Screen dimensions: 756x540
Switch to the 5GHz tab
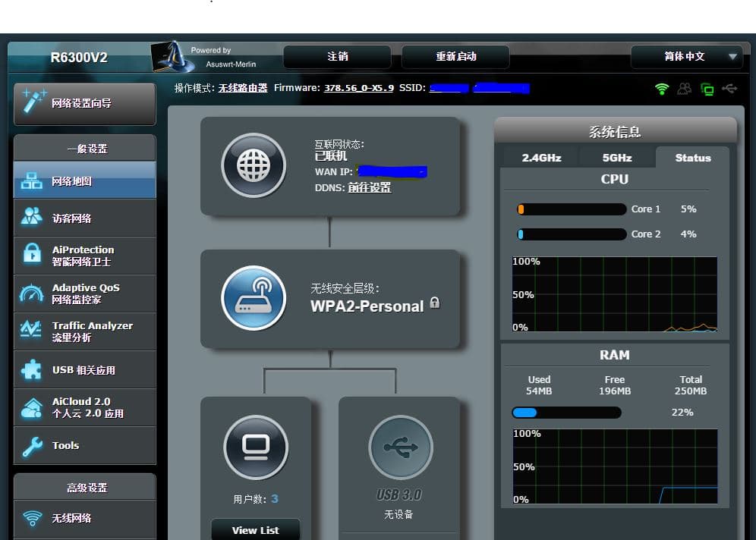pos(616,158)
